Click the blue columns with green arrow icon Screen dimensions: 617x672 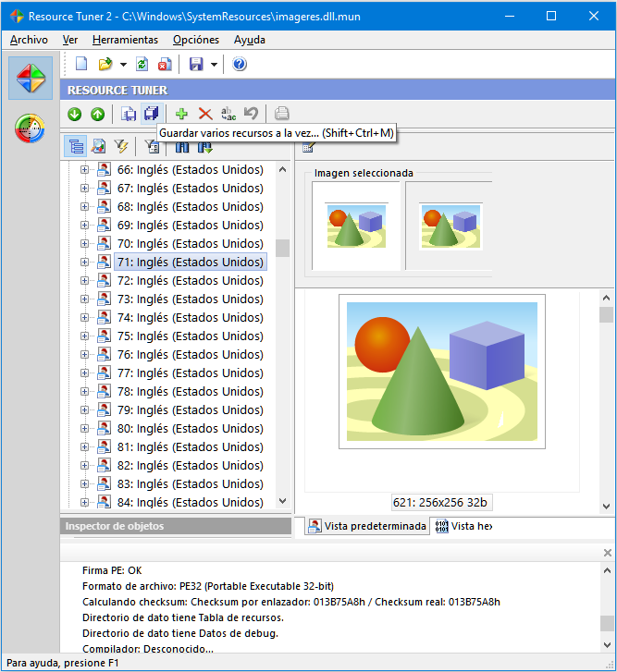pyautogui.click(x=205, y=147)
